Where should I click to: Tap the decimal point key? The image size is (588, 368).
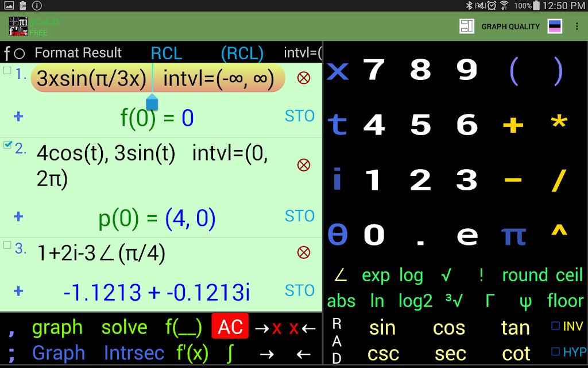(420, 243)
